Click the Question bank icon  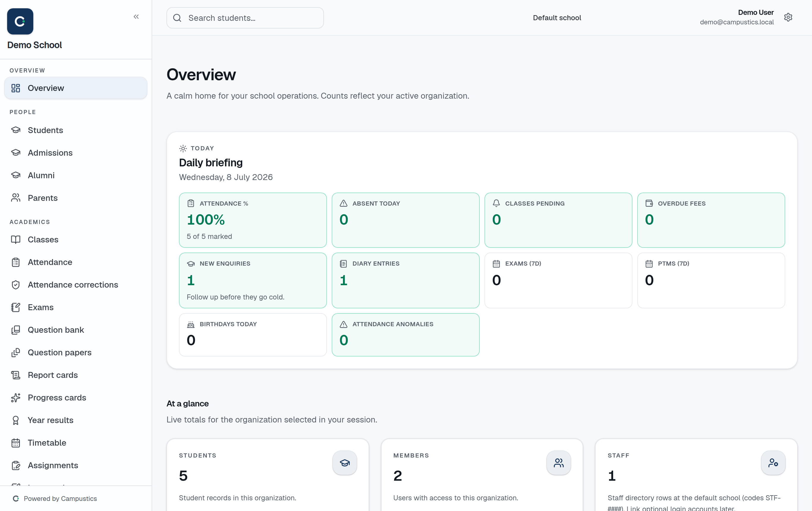[x=16, y=330]
